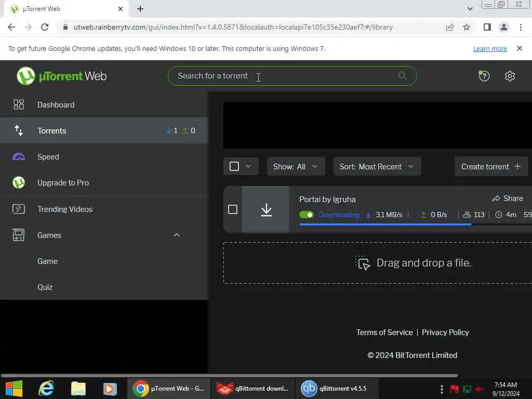Open the settings gear icon
Image resolution: width=532 pixels, height=399 pixels.
(510, 76)
